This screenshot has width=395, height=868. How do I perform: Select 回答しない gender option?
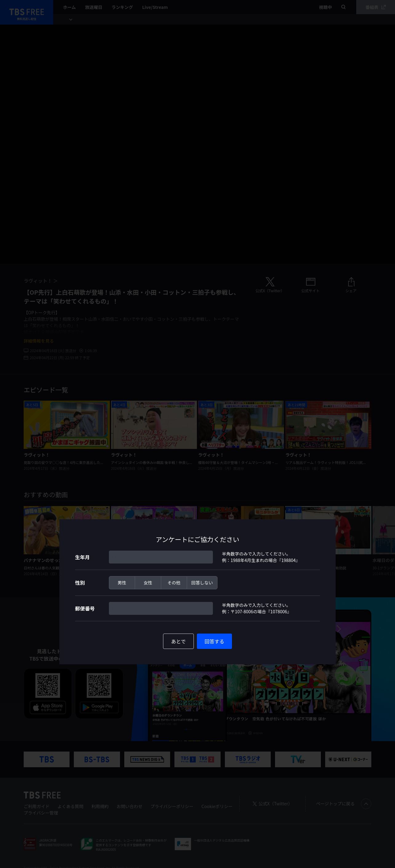pyautogui.click(x=202, y=583)
